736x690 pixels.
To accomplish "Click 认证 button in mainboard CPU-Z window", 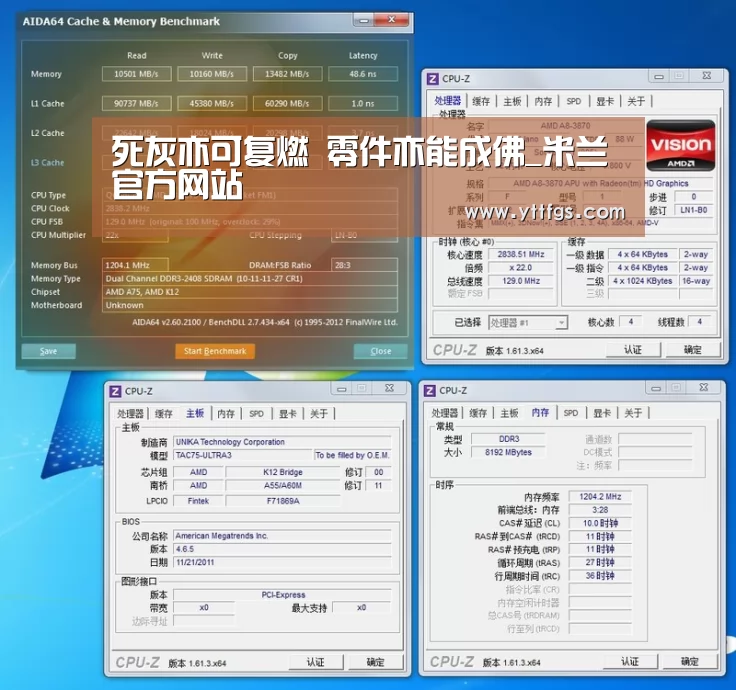I will point(315,662).
